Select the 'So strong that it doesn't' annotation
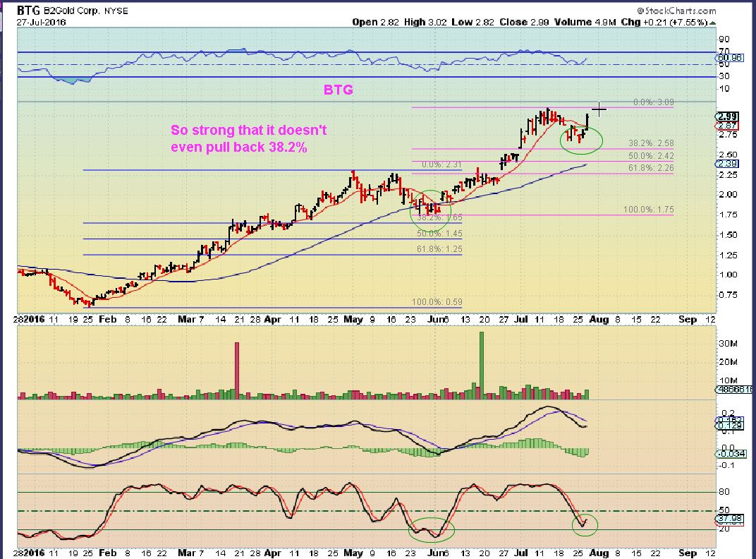The image size is (756, 559). 249,131
